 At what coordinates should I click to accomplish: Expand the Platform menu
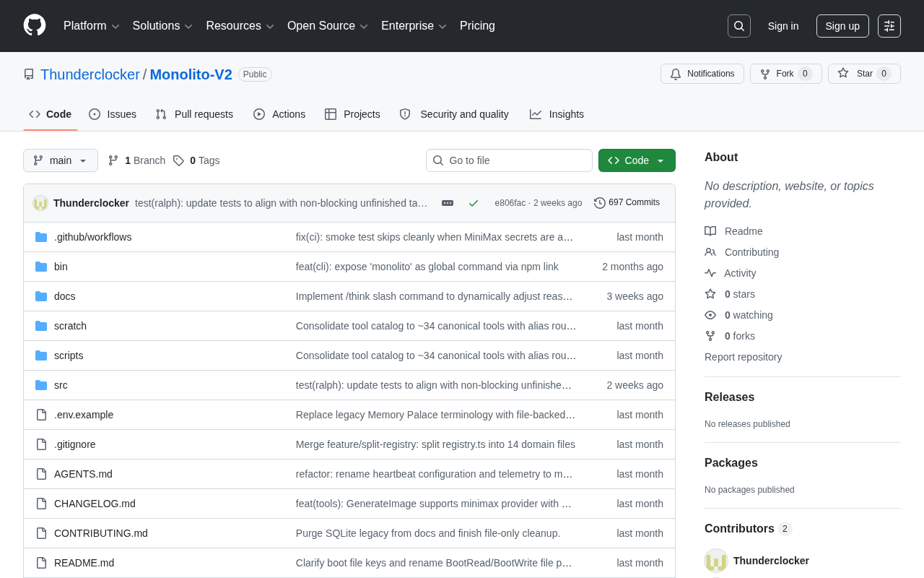92,26
